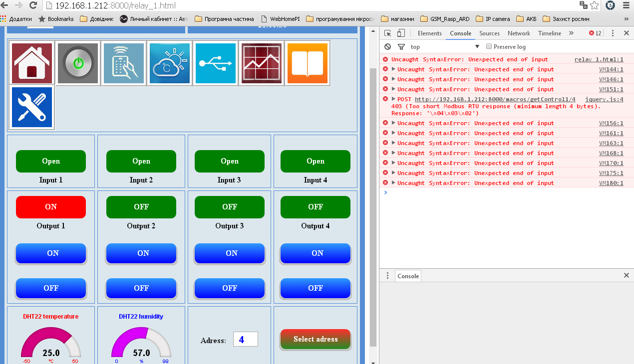Turn Output 1 on with blue ON

point(51,253)
